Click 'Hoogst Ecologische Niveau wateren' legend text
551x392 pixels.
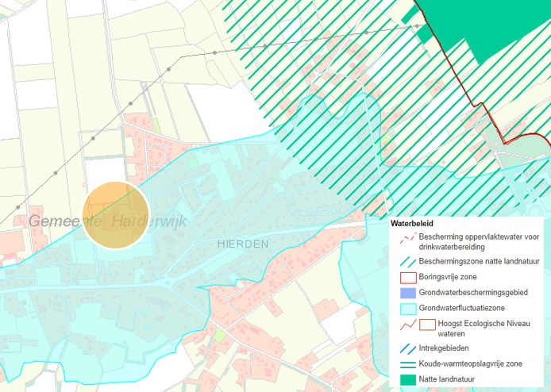(484, 329)
